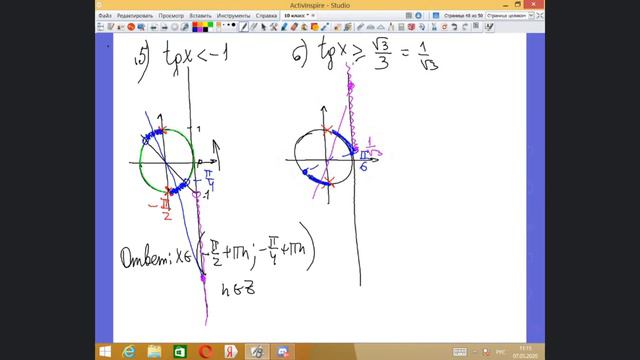This screenshot has height=360, width=640.
Task: Select the Pen tool
Action: (x=244, y=27)
